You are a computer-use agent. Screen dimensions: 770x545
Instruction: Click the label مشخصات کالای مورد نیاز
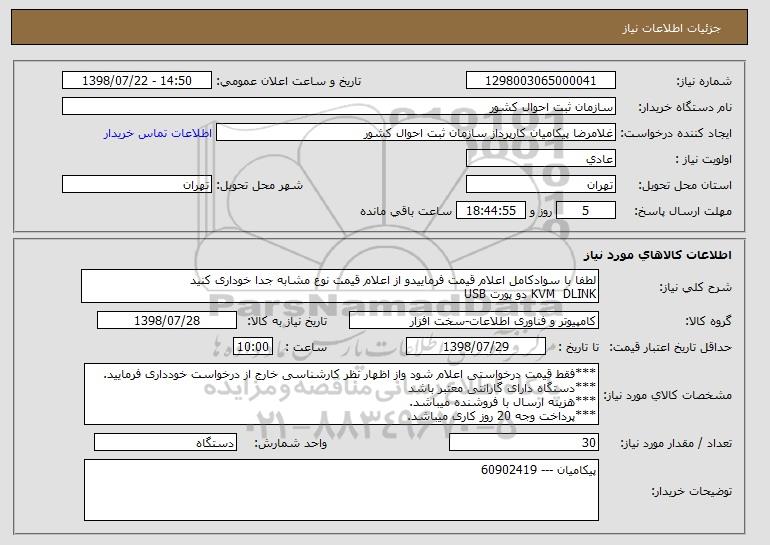(x=667, y=395)
